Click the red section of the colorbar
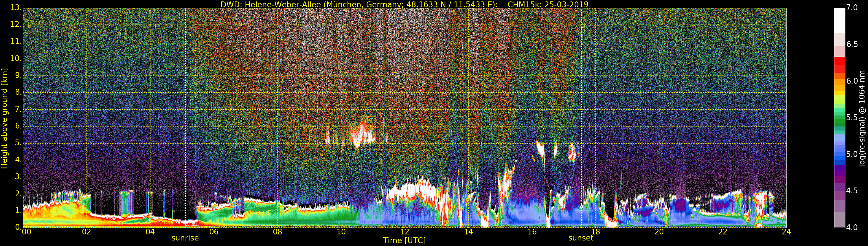Screen dimensions: 868x246 tap(839, 65)
